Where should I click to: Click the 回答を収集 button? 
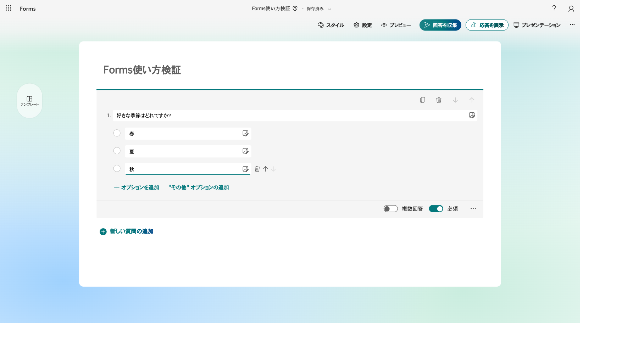440,25
